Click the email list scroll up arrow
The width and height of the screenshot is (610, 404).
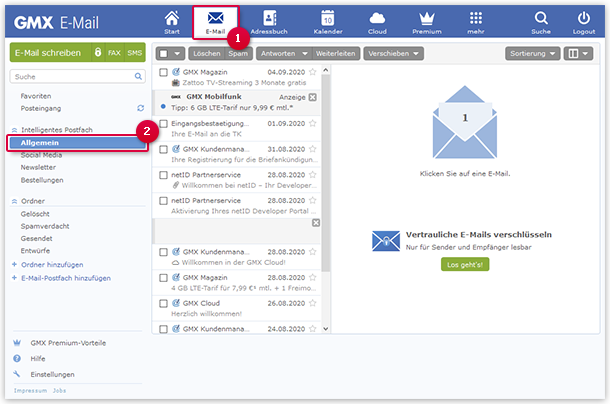326,70
